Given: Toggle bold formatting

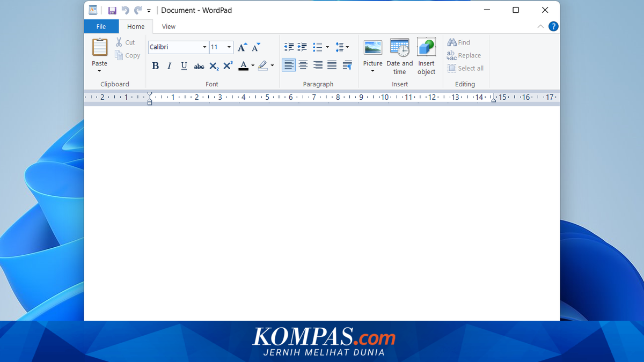Looking at the screenshot, I should 155,66.
